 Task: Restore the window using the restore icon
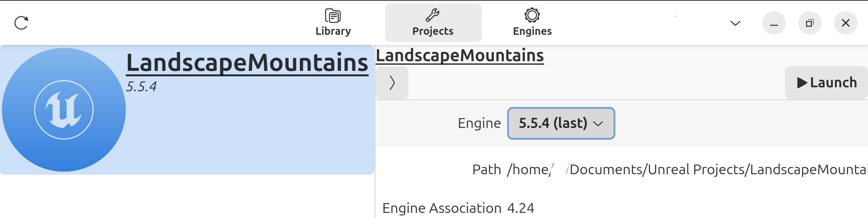[809, 23]
